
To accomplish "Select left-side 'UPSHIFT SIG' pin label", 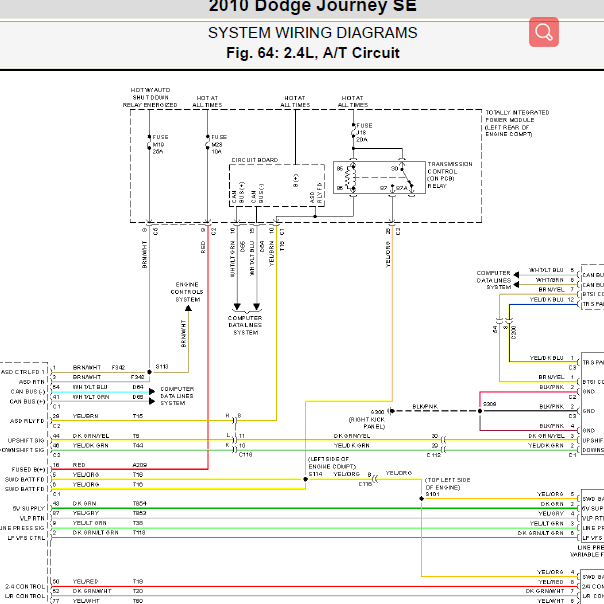I will tap(26, 440).
